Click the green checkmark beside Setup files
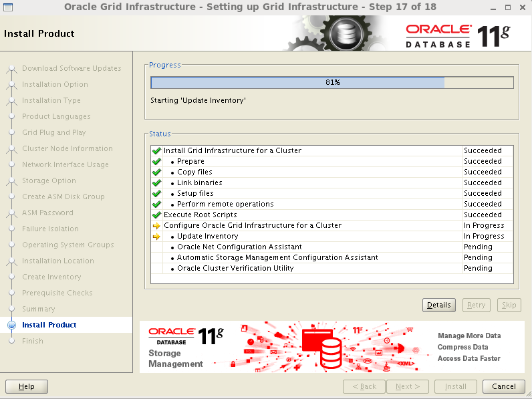 point(156,193)
